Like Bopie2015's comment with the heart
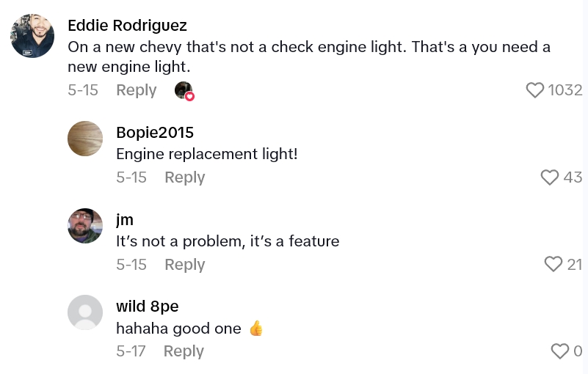This screenshot has height=374, width=588. click(550, 177)
